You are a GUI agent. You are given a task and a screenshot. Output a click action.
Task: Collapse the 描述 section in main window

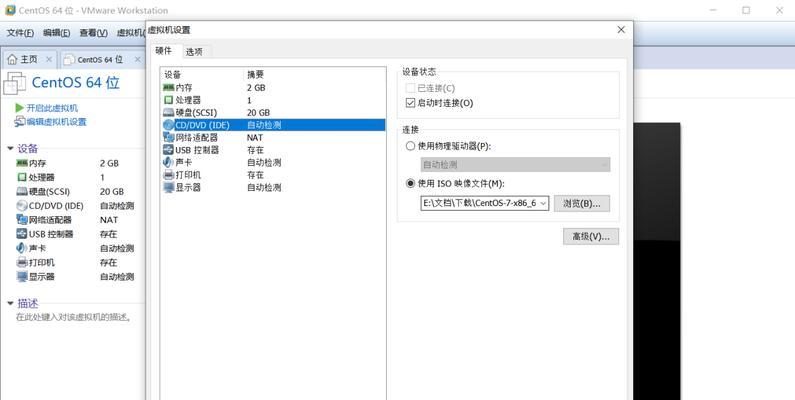10,303
